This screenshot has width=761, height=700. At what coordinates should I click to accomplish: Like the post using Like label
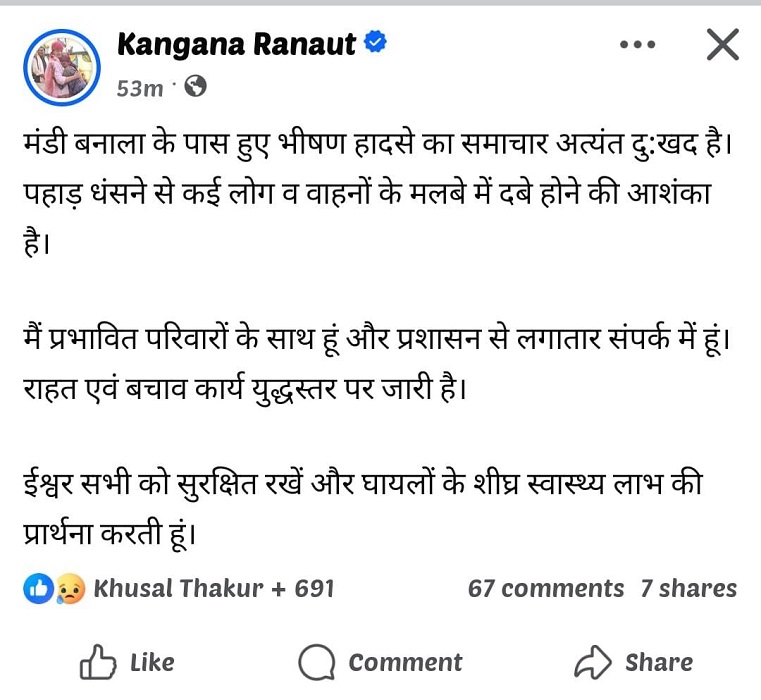coord(152,663)
